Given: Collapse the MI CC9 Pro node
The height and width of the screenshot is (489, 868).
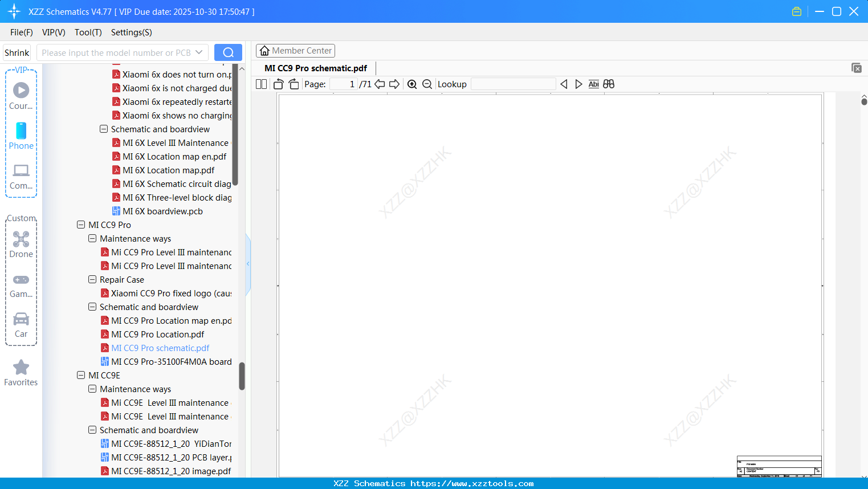Looking at the screenshot, I should [x=81, y=225].
